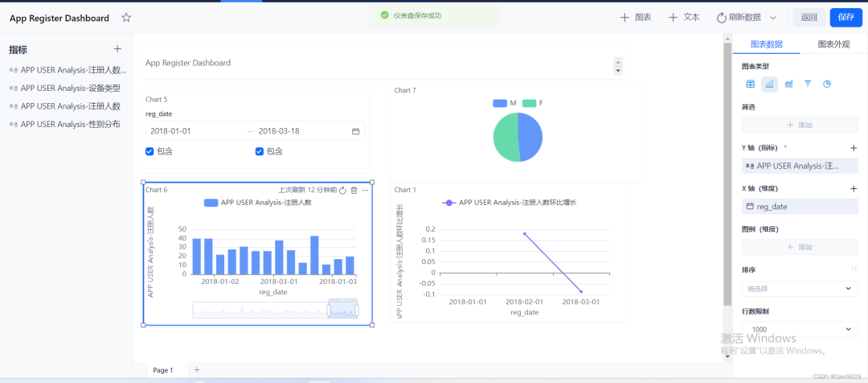The height and width of the screenshot is (383, 868).
Task: Click the Chart 1 title
Action: [x=405, y=190]
